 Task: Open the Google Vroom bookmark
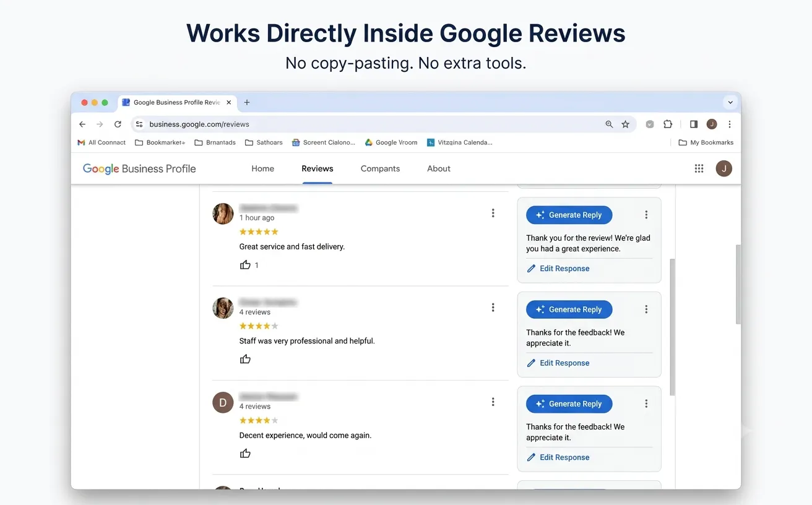(x=391, y=142)
